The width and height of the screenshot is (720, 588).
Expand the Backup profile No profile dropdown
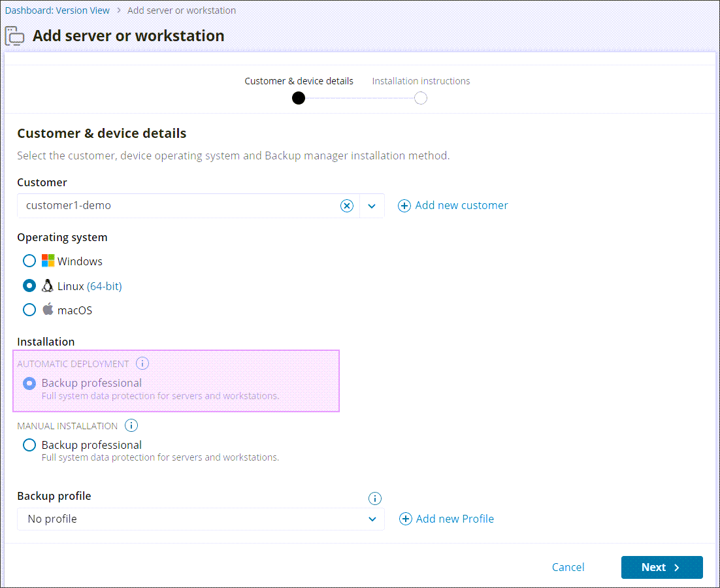[201, 519]
